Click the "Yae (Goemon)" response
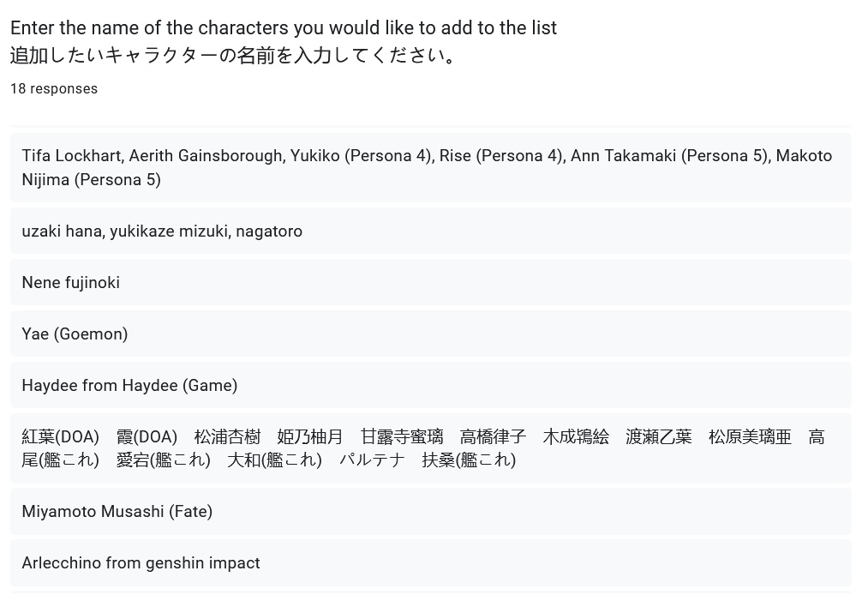The height and width of the screenshot is (613, 868). pos(75,334)
